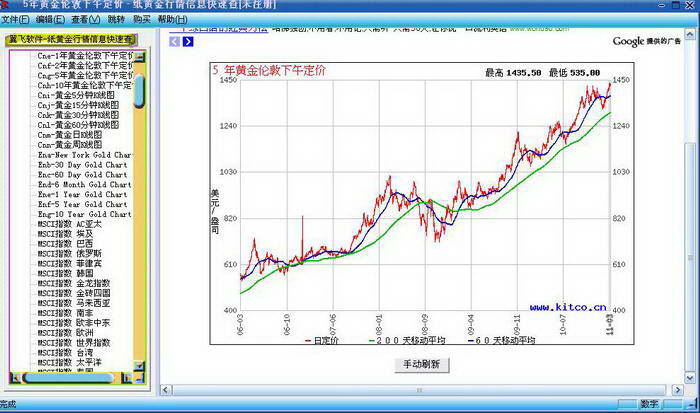Image resolution: width=700 pixels, height=413 pixels.
Task: Open the 编辑(E) menu
Action: tap(50, 19)
